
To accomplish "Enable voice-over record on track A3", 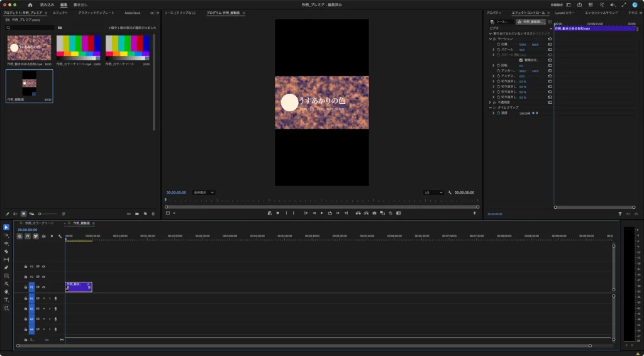I will click(x=55, y=319).
